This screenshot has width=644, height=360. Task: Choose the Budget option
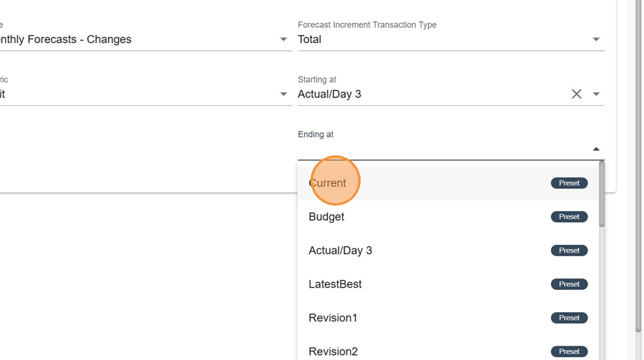(x=326, y=217)
